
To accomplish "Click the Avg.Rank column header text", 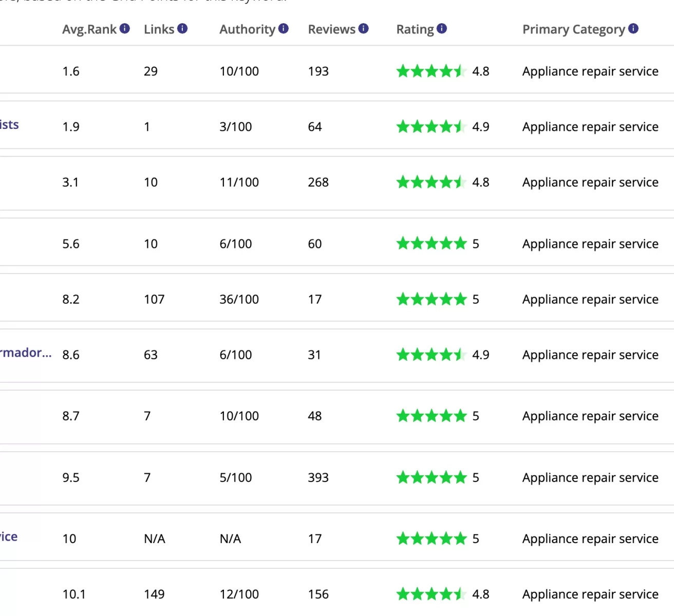I will (89, 29).
